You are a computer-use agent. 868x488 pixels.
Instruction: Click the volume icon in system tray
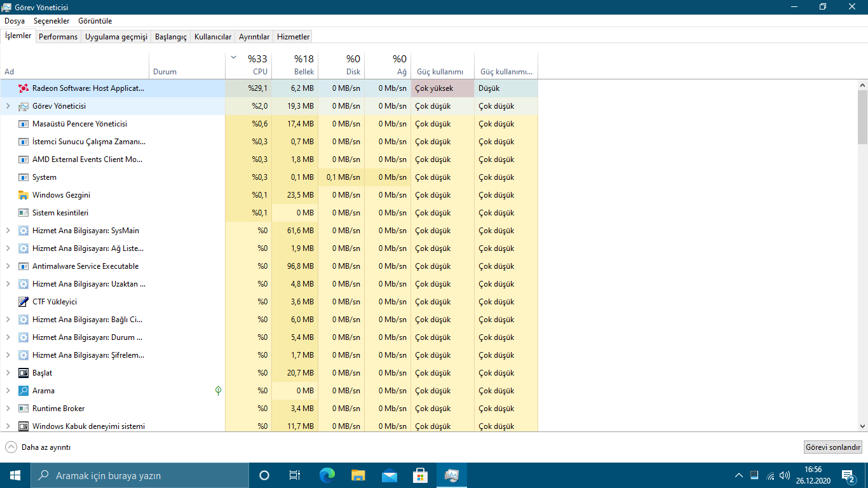tap(785, 475)
